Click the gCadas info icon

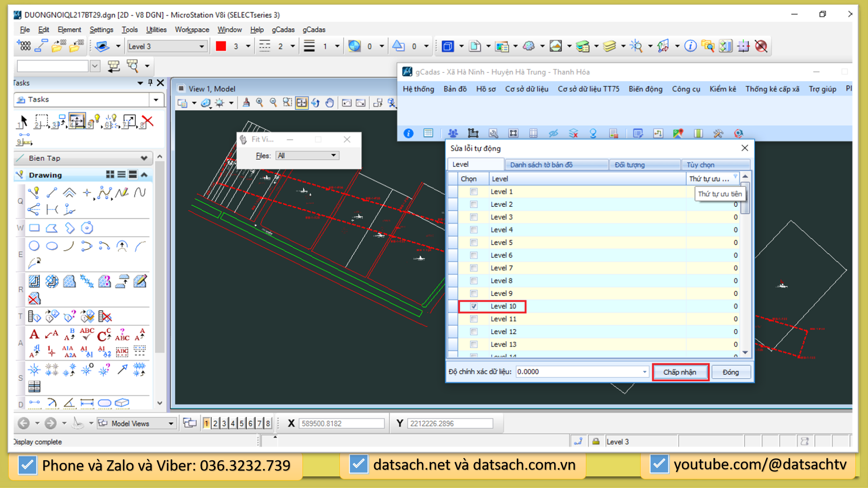pos(408,133)
